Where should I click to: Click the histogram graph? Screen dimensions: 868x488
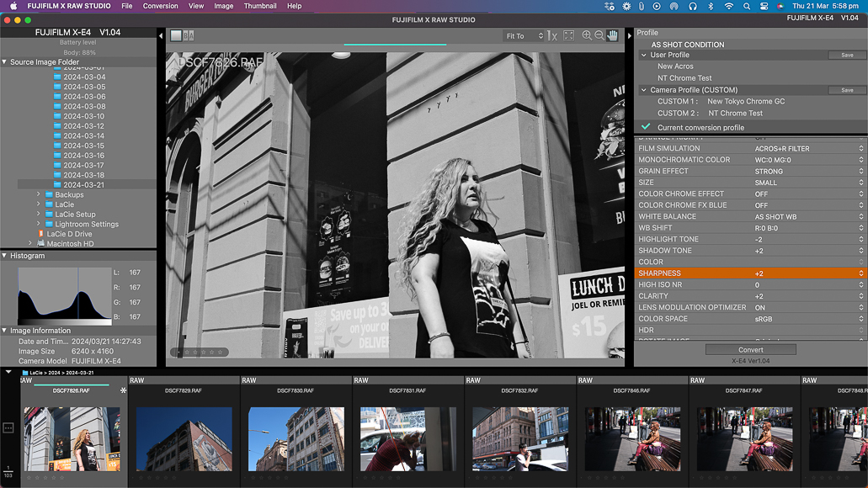pyautogui.click(x=65, y=296)
